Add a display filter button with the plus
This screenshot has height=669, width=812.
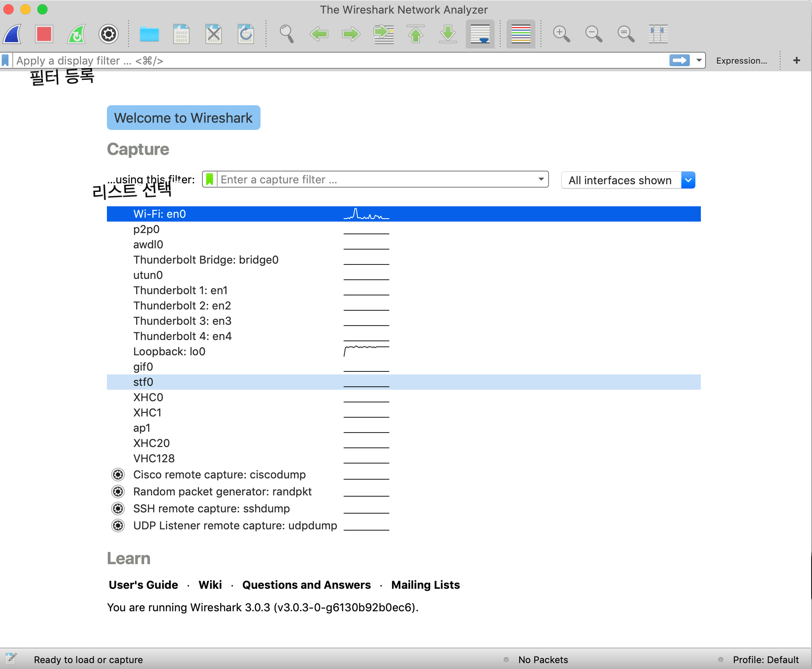point(797,60)
